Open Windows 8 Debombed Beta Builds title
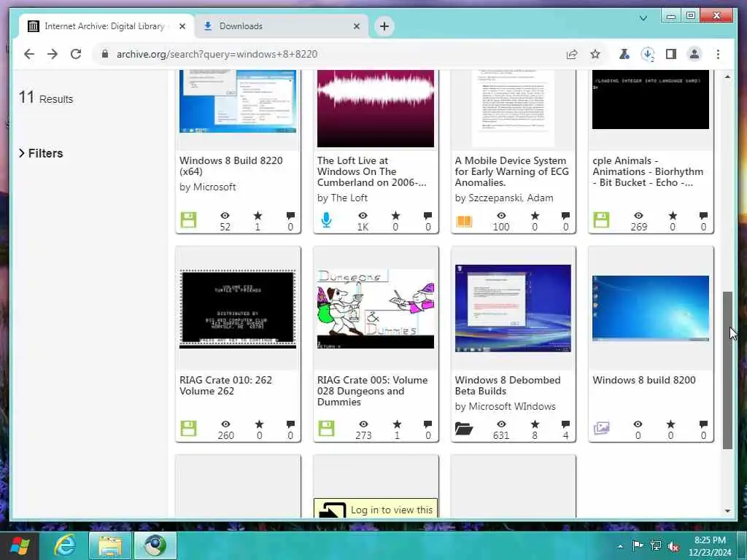 pyautogui.click(x=508, y=385)
